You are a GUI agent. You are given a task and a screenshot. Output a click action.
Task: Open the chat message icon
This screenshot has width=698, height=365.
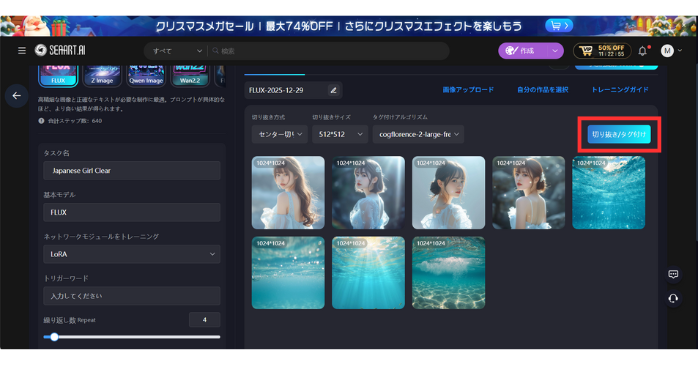click(673, 274)
